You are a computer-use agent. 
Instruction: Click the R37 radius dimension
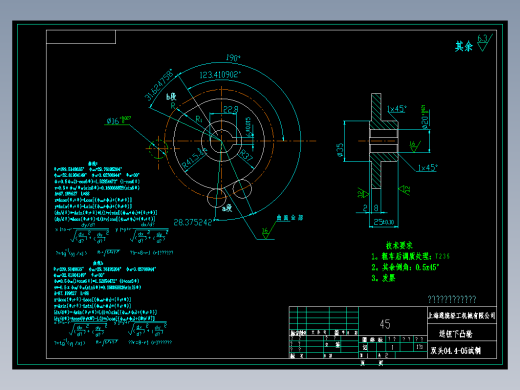[x=247, y=155]
